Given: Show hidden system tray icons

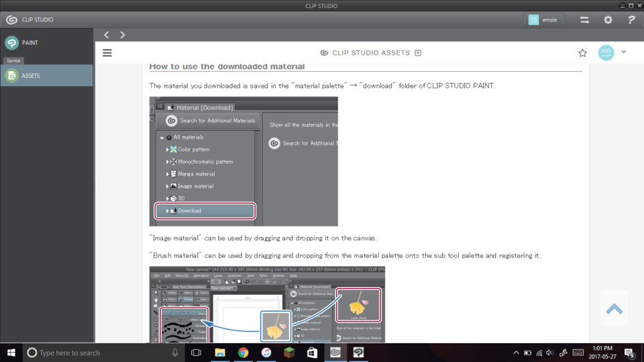Looking at the screenshot, I should pyautogui.click(x=516, y=353).
